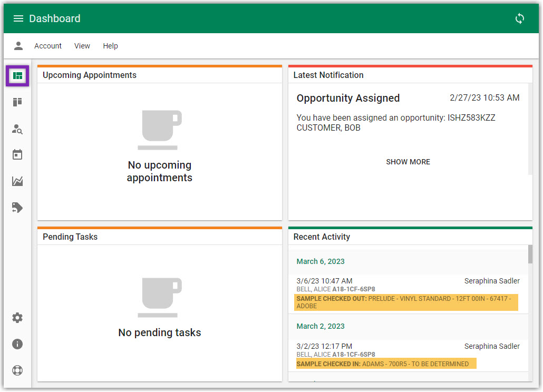The width and height of the screenshot is (543, 392).
Task: Open the Help menu
Action: point(110,46)
